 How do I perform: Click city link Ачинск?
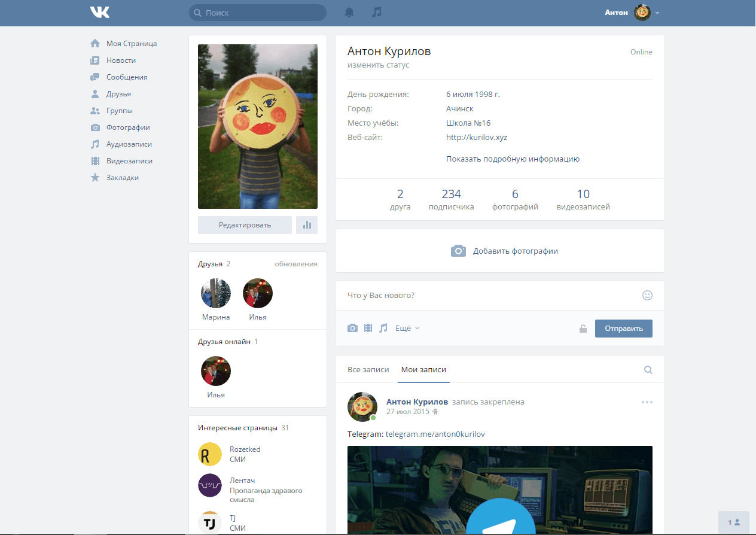point(460,108)
